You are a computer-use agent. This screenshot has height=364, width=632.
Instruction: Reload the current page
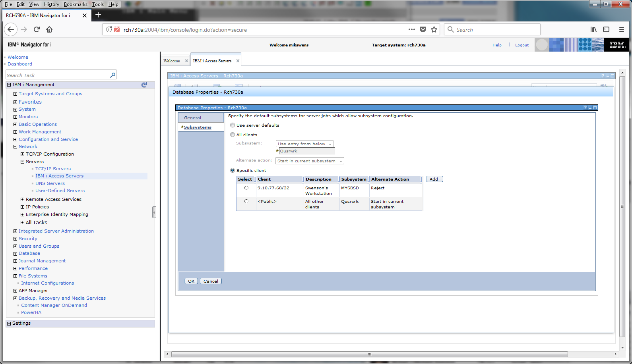(x=37, y=29)
